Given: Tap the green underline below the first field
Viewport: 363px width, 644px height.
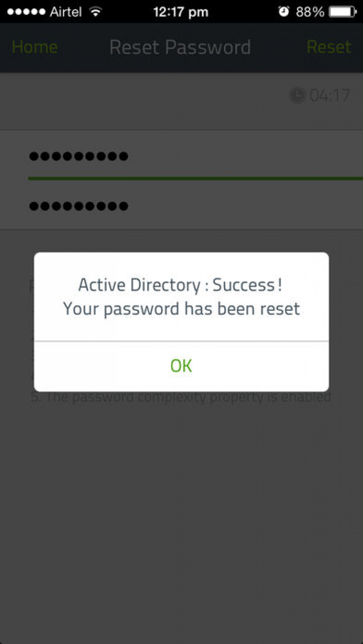Looking at the screenshot, I should [x=196, y=179].
